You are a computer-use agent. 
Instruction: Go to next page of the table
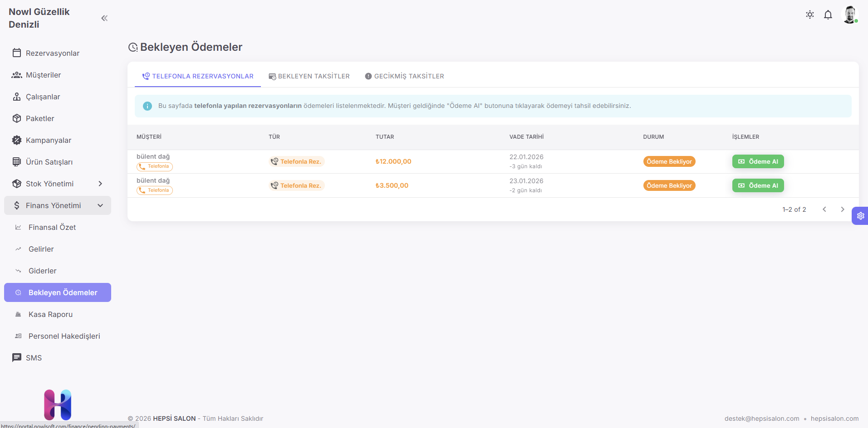(842, 209)
